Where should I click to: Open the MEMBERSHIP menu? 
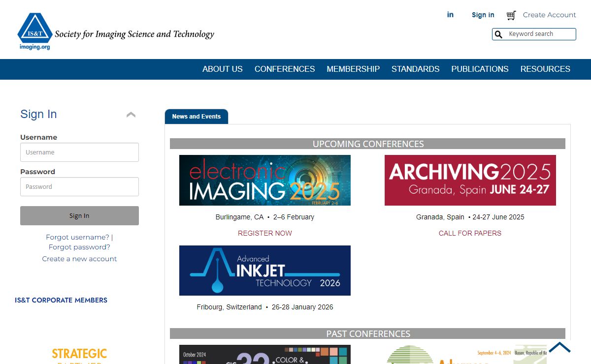pos(353,69)
